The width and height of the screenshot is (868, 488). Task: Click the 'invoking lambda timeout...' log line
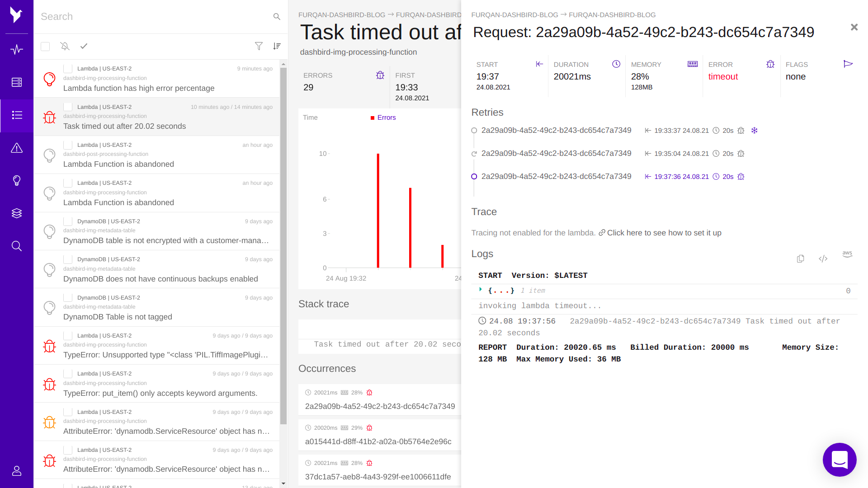(540, 306)
